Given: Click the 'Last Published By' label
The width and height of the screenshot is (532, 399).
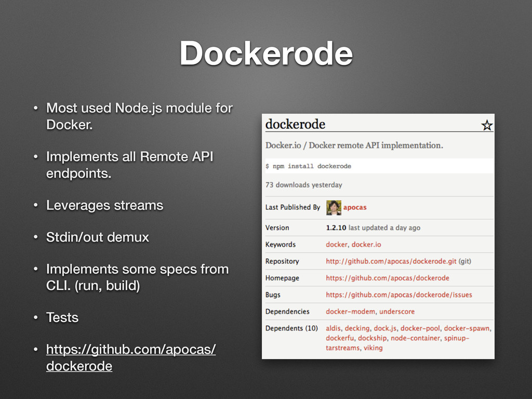Looking at the screenshot, I should [292, 207].
